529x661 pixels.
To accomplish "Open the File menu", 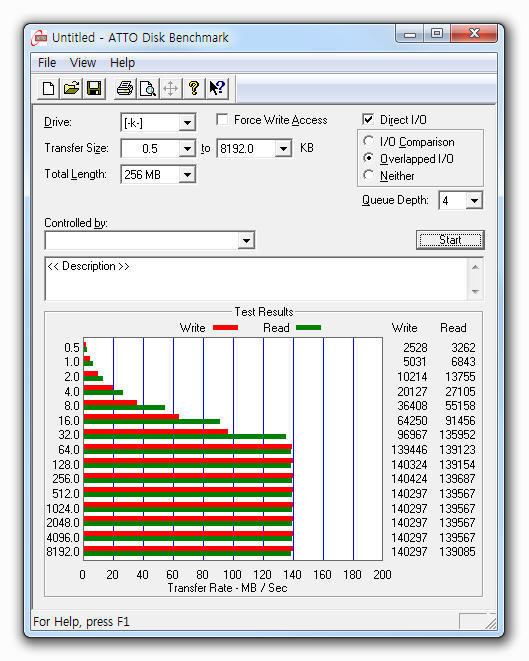I will pyautogui.click(x=47, y=63).
